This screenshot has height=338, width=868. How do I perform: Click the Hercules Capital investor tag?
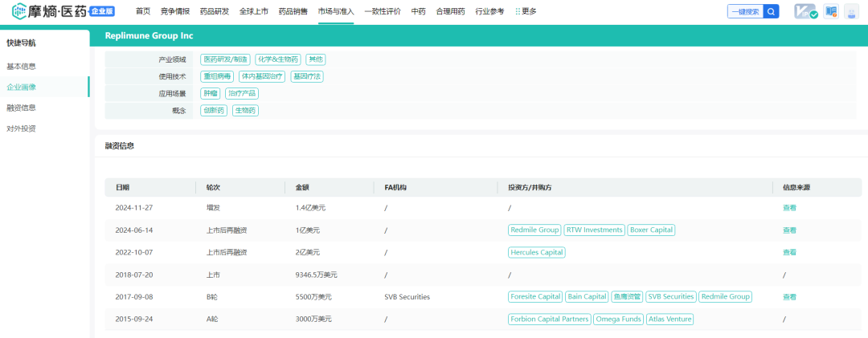[x=537, y=252]
